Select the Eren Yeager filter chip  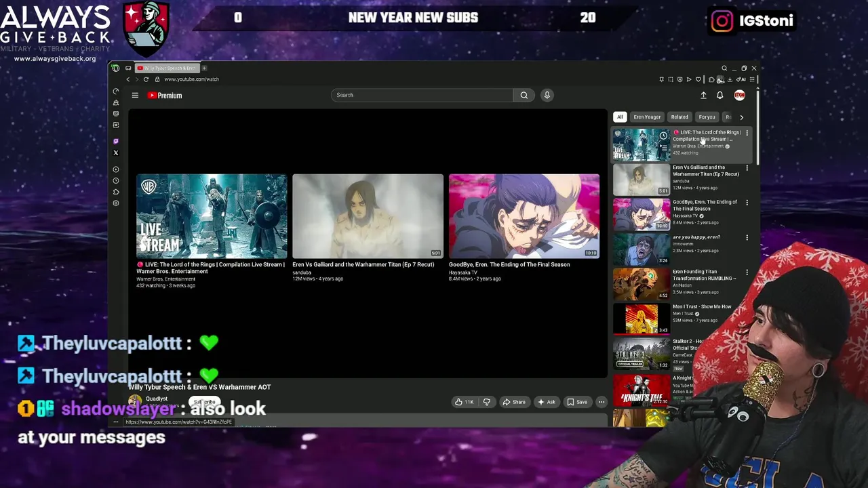tap(647, 117)
